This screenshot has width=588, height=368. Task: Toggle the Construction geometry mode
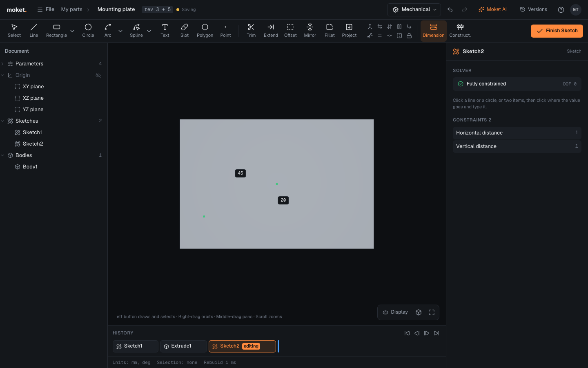(460, 31)
